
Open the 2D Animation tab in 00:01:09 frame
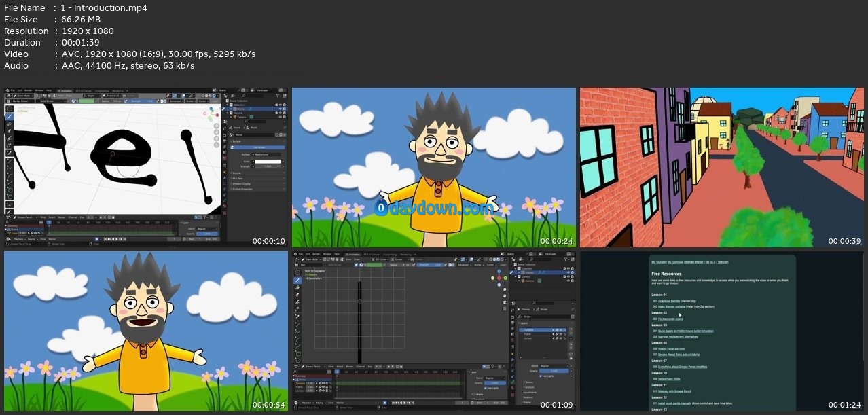(352, 255)
